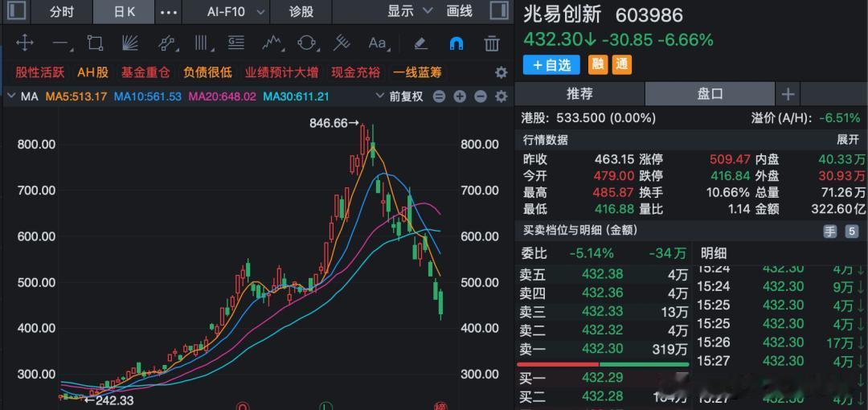The image size is (868, 410).
Task: Select the golden ratio lines tool
Action: (235, 43)
